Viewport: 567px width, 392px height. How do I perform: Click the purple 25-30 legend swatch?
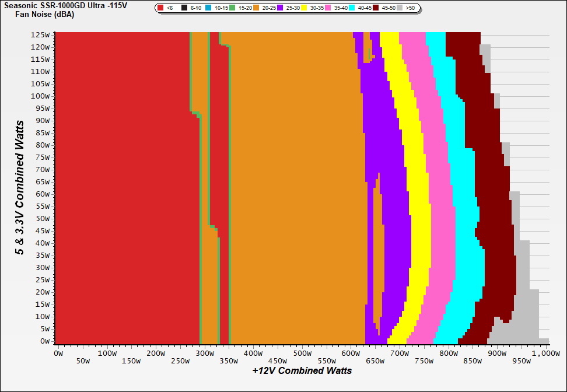[280, 8]
